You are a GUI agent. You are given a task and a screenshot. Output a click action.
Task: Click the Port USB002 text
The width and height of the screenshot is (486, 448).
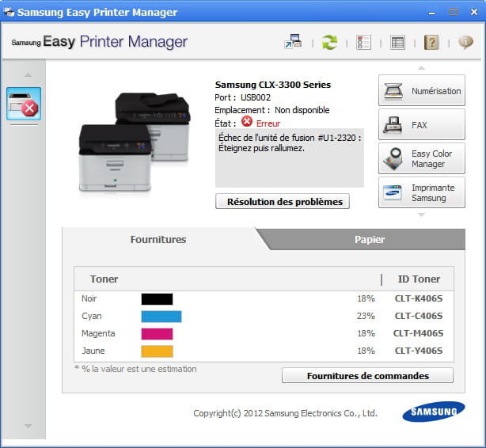[x=242, y=97]
